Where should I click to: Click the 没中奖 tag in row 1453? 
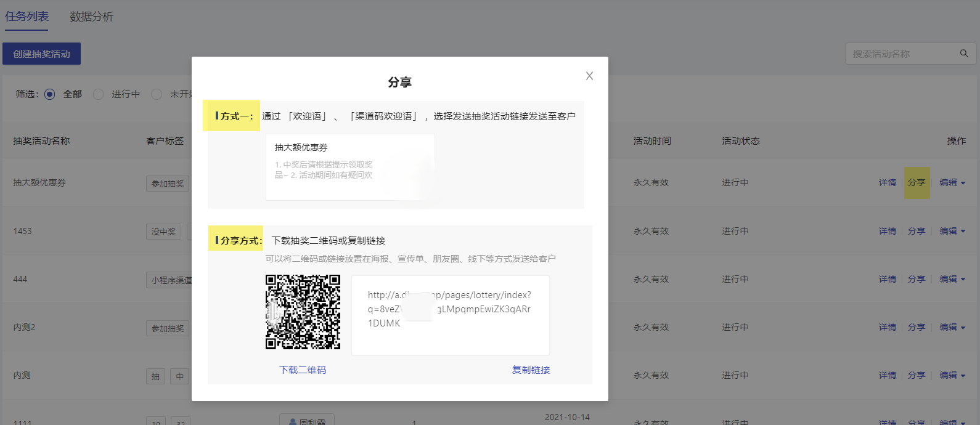coord(163,232)
